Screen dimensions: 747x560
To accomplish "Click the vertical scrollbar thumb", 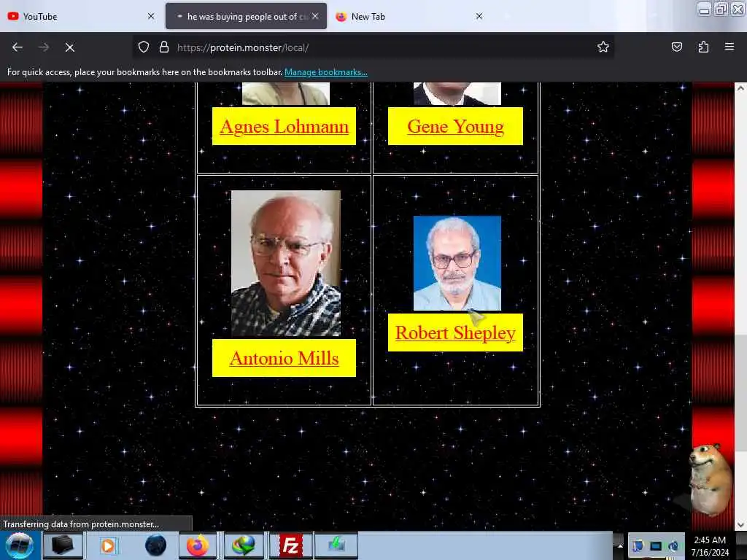I will (x=740, y=393).
